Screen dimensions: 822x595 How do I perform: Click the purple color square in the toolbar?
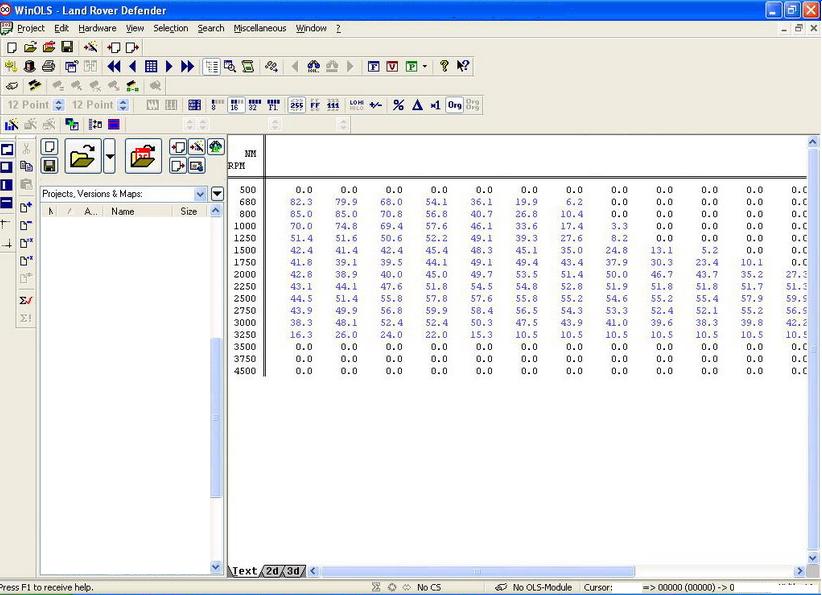(114, 124)
